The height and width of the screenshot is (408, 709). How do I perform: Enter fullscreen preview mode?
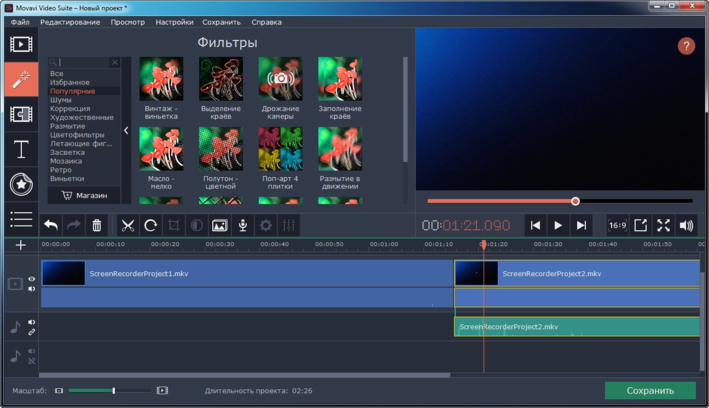[x=663, y=225]
